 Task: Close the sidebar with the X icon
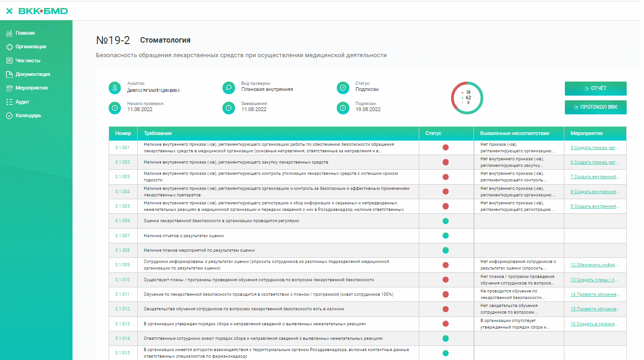(x=9, y=11)
